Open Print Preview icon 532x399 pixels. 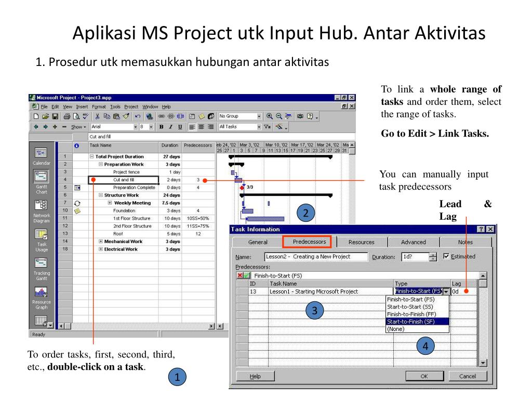[x=76, y=116]
